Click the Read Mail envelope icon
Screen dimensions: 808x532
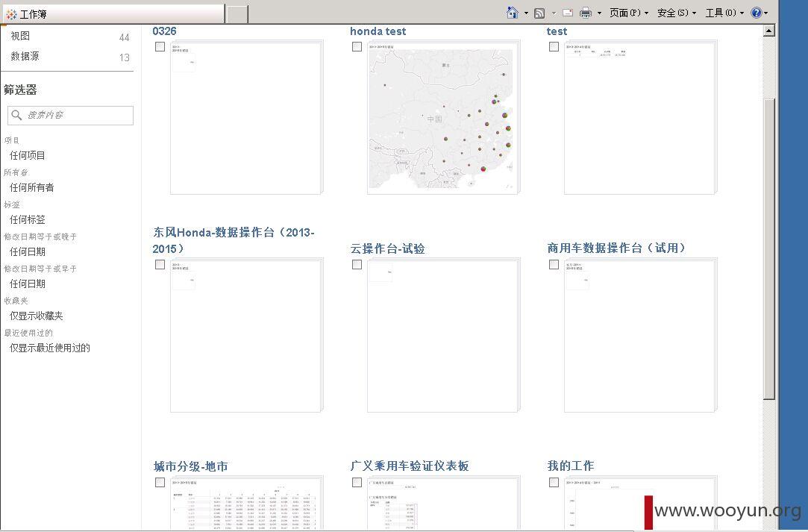click(567, 13)
